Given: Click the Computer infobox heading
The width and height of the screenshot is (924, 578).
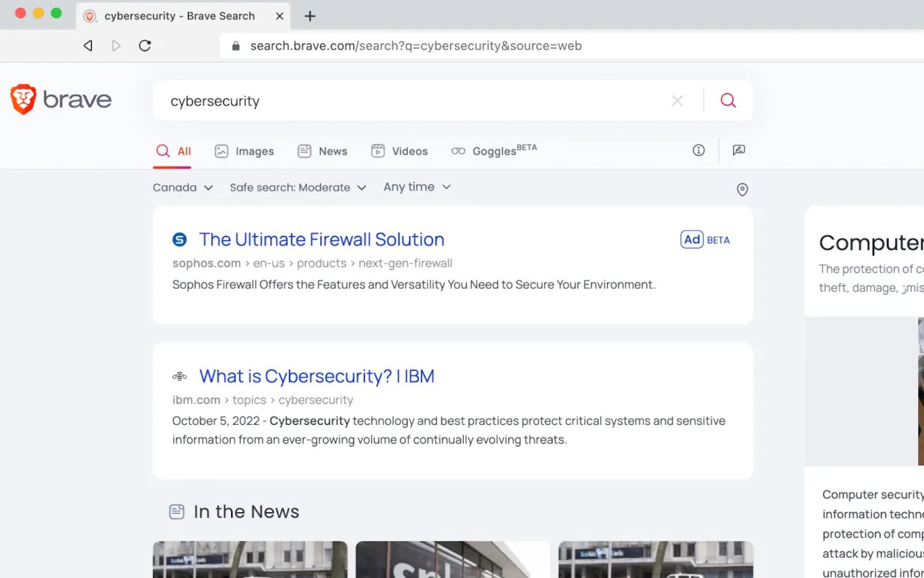Looking at the screenshot, I should [x=871, y=243].
